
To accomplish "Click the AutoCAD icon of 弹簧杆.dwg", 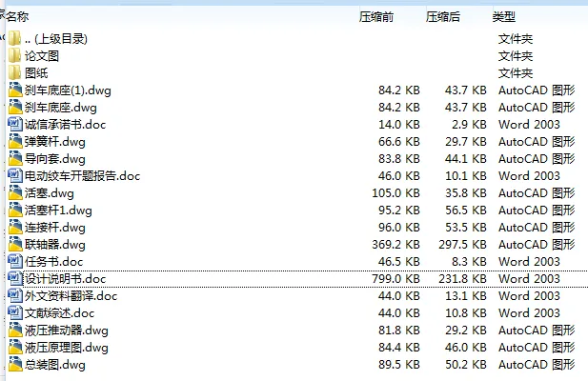I will 15,142.
